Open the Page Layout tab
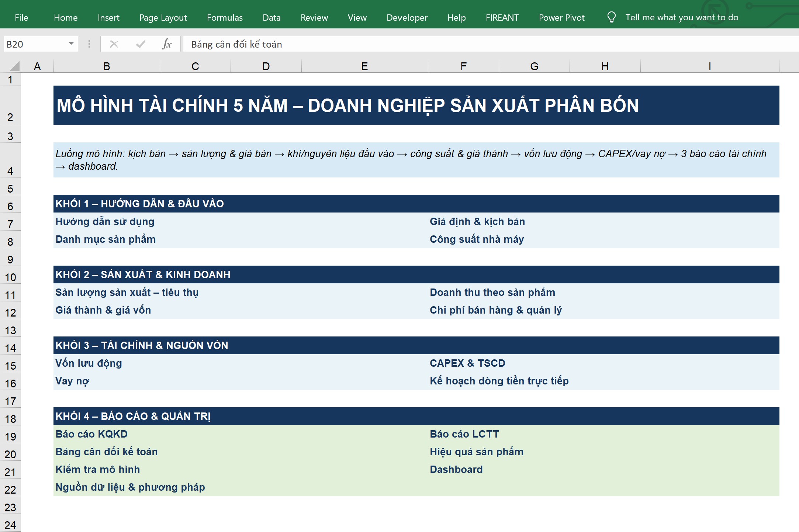The height and width of the screenshot is (532, 799). tap(163, 17)
